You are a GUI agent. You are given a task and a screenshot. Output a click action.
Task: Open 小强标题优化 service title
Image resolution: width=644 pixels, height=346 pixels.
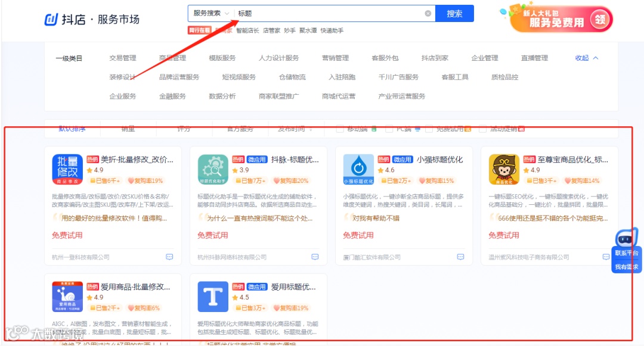click(439, 160)
